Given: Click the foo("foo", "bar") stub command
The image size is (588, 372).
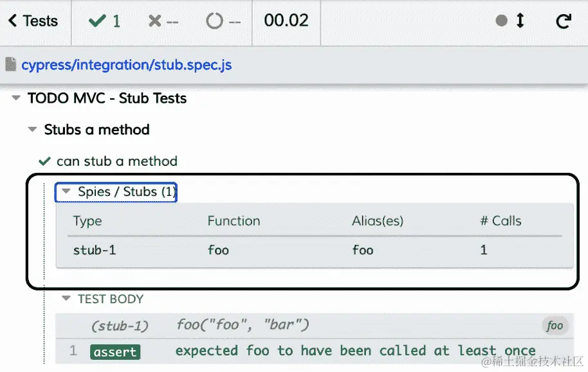Looking at the screenshot, I should [243, 326].
